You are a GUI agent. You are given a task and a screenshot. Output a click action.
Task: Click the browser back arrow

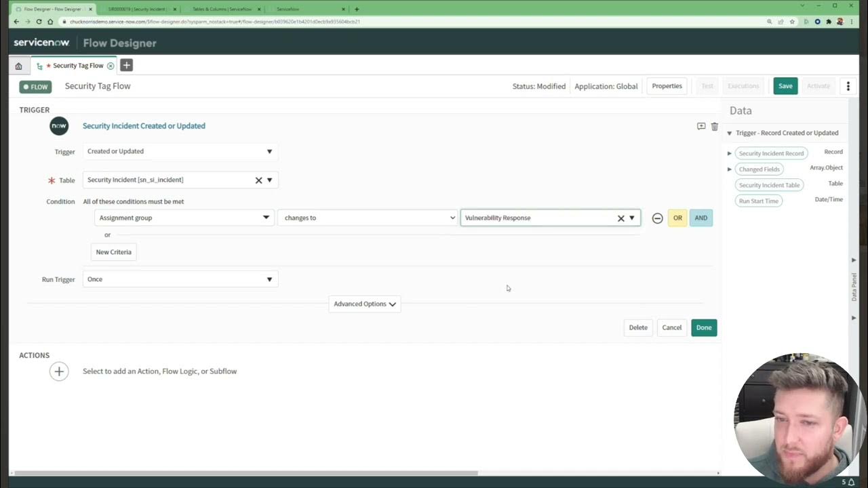(17, 22)
